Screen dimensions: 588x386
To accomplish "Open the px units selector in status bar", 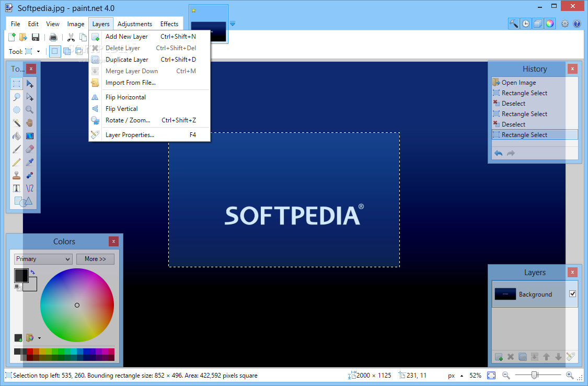I will (452, 376).
